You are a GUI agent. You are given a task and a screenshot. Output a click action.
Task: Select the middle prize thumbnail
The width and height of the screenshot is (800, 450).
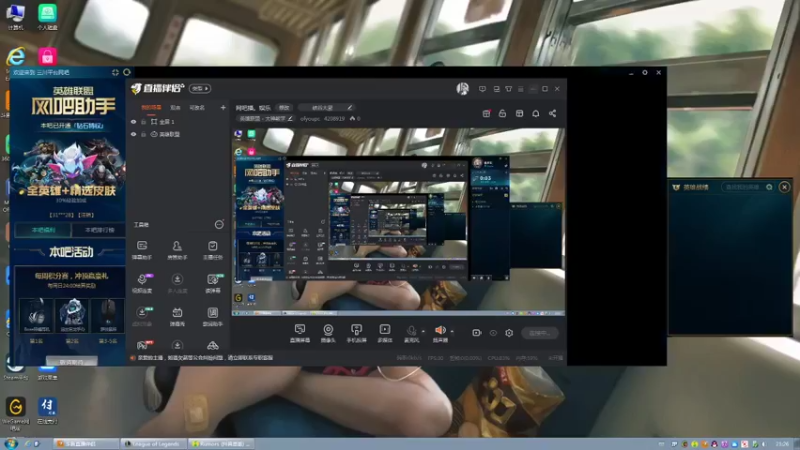[x=72, y=315]
